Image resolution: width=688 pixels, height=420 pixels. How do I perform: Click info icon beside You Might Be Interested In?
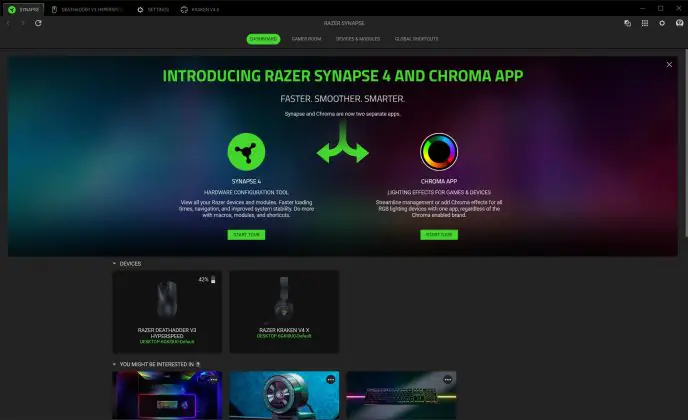tap(198, 364)
